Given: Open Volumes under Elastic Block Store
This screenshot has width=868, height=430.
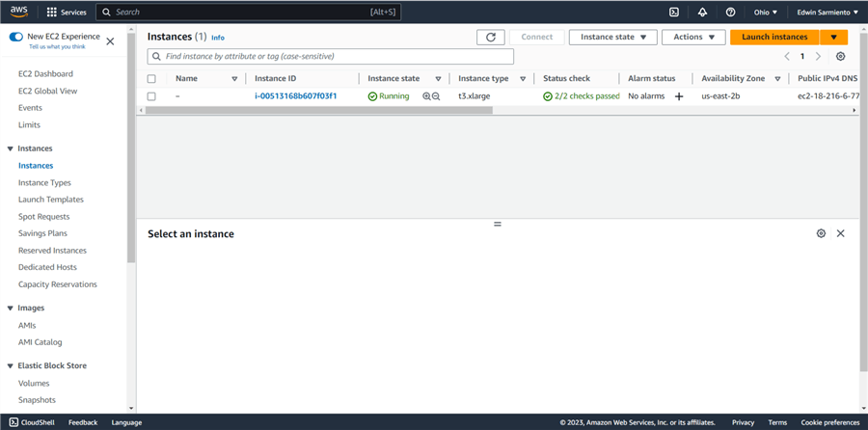Looking at the screenshot, I should click(34, 383).
